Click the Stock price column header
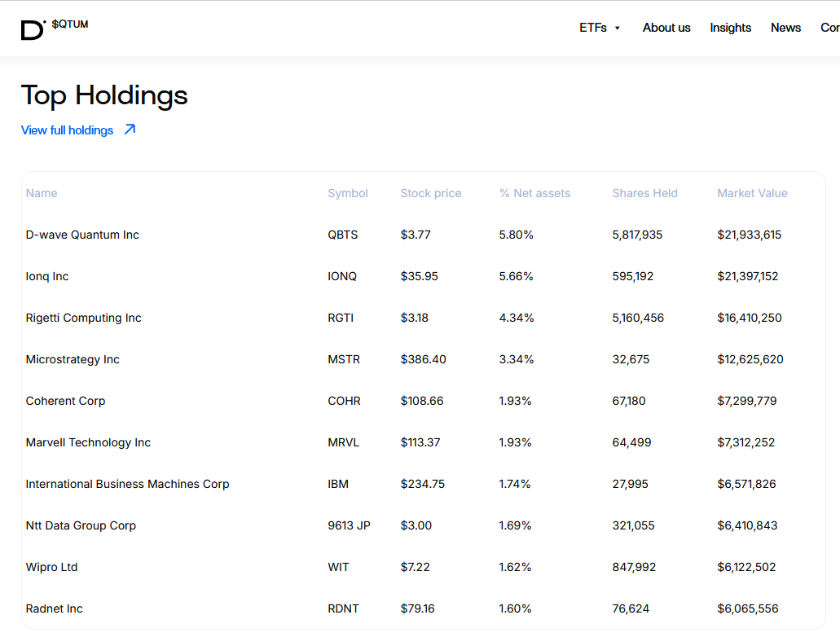 pyautogui.click(x=430, y=193)
